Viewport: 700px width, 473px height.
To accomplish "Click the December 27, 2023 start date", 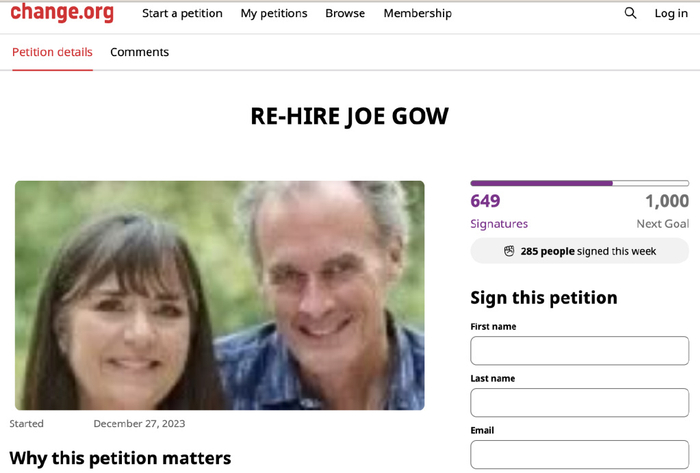I will coord(139,423).
